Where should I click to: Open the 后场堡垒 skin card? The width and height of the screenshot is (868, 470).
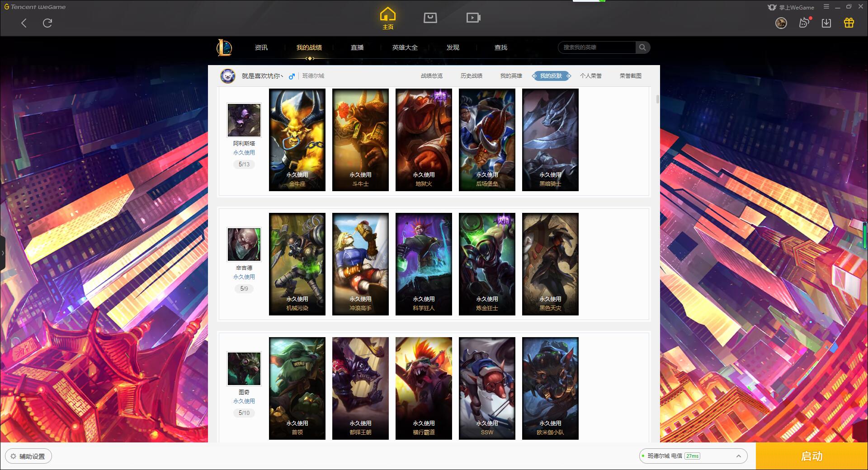point(487,140)
